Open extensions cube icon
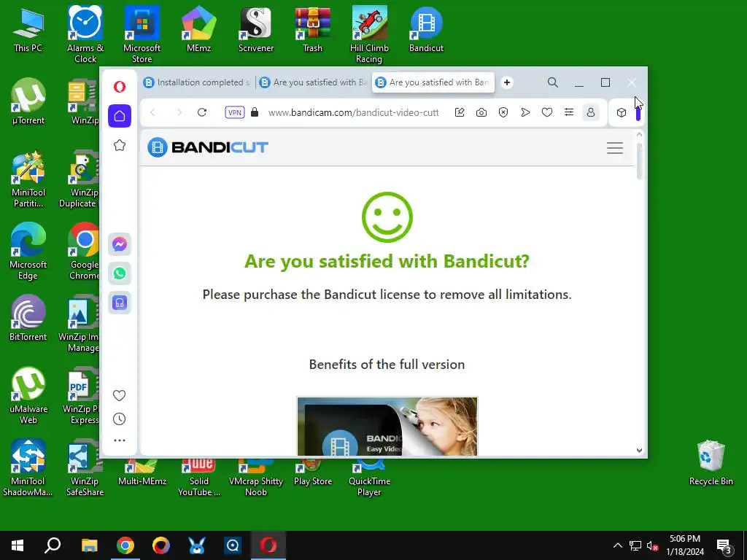Viewport: 747px width, 560px height. coord(622,112)
